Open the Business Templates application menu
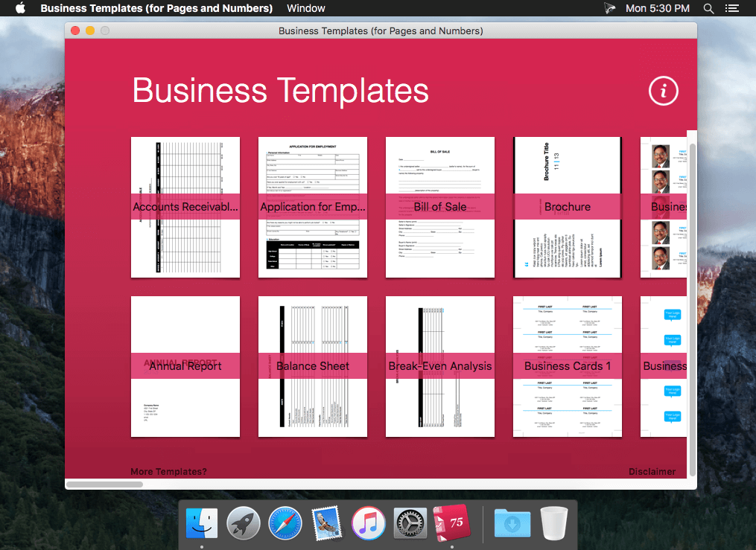 pyautogui.click(x=156, y=8)
